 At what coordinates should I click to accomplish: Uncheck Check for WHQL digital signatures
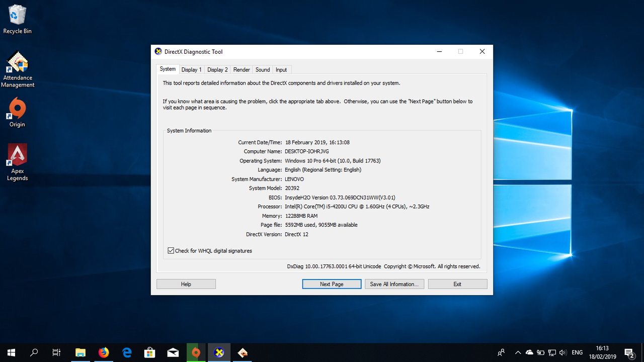point(171,250)
